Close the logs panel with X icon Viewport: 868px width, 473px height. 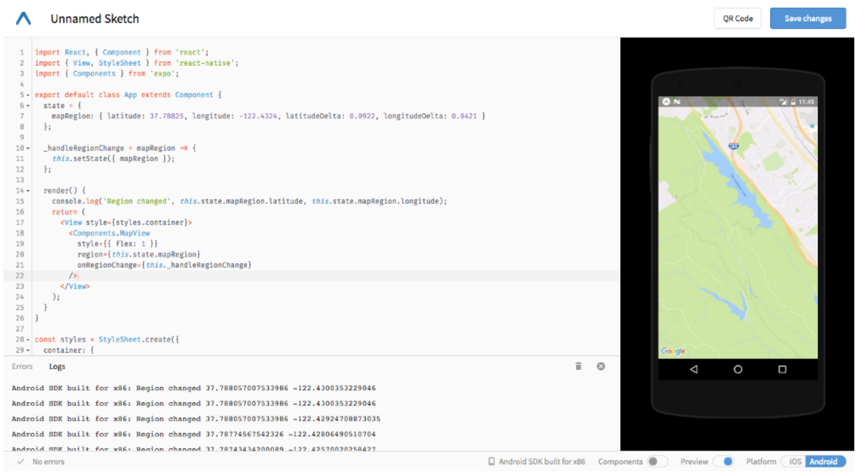(601, 366)
